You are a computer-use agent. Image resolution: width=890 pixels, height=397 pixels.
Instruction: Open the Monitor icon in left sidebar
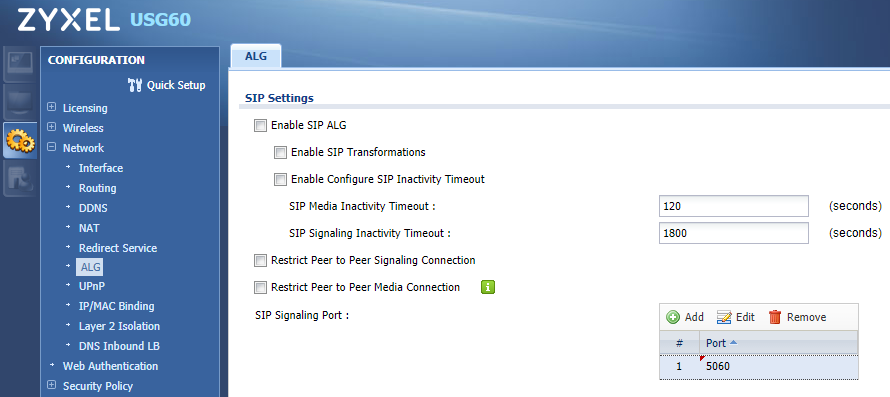18,102
